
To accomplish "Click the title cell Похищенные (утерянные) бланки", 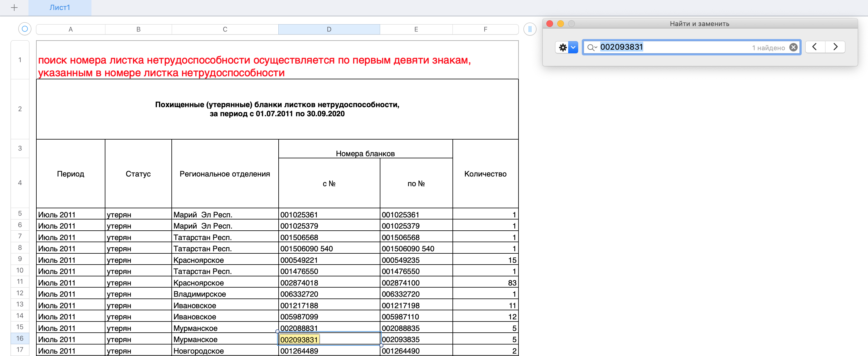I will (277, 109).
